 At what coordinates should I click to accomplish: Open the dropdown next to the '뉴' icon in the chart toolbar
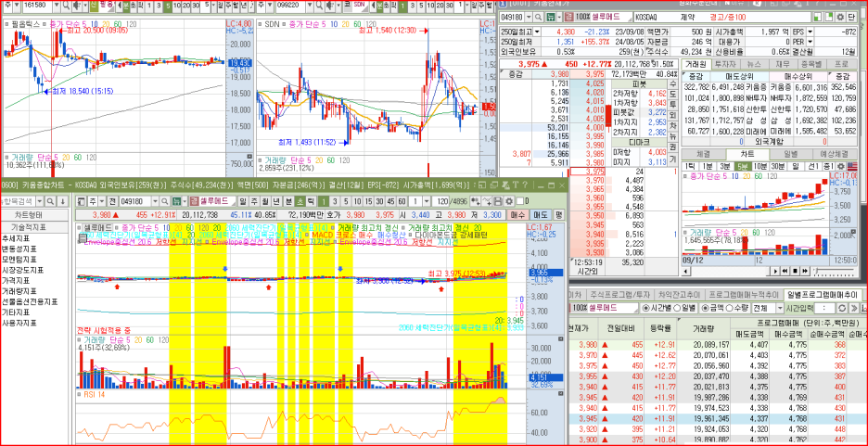(185, 201)
